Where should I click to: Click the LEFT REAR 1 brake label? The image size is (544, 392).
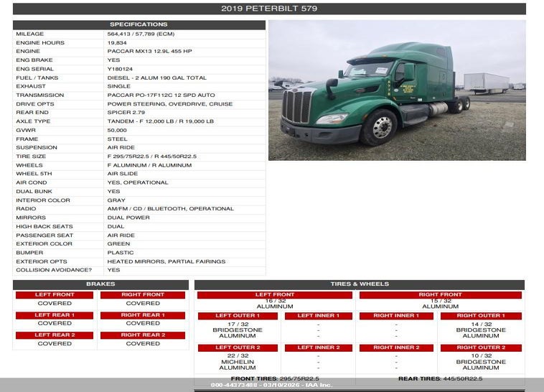[55, 315]
